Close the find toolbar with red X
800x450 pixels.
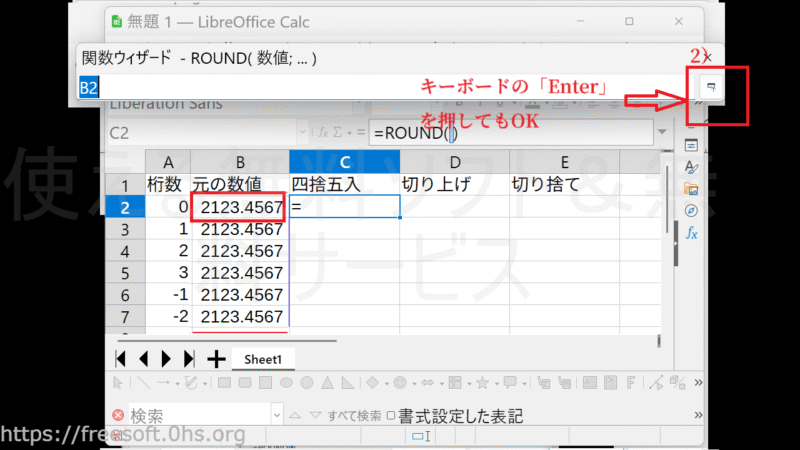pyautogui.click(x=118, y=416)
